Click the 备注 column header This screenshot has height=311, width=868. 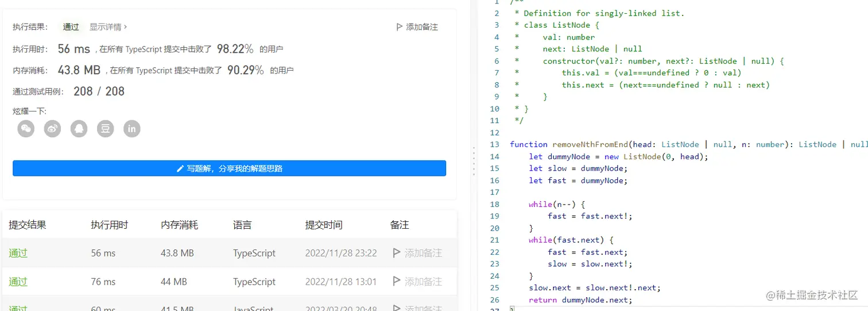(x=400, y=225)
